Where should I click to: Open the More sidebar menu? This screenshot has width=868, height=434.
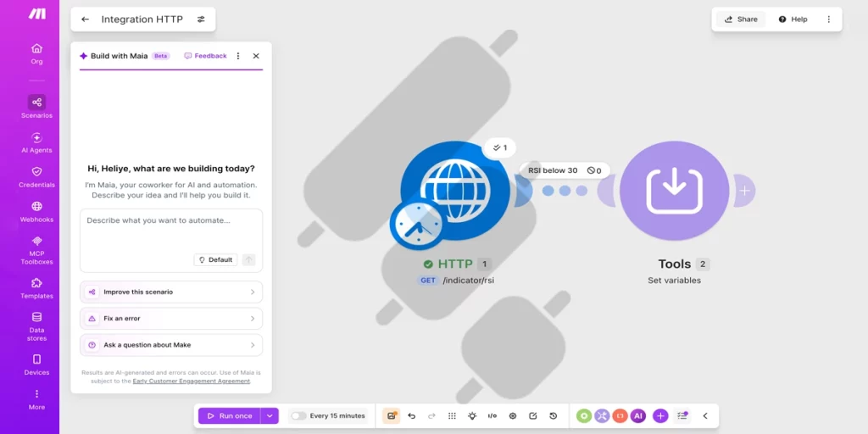36,400
